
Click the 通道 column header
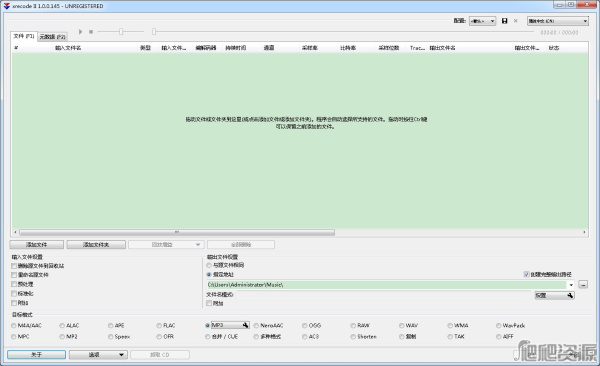click(269, 48)
